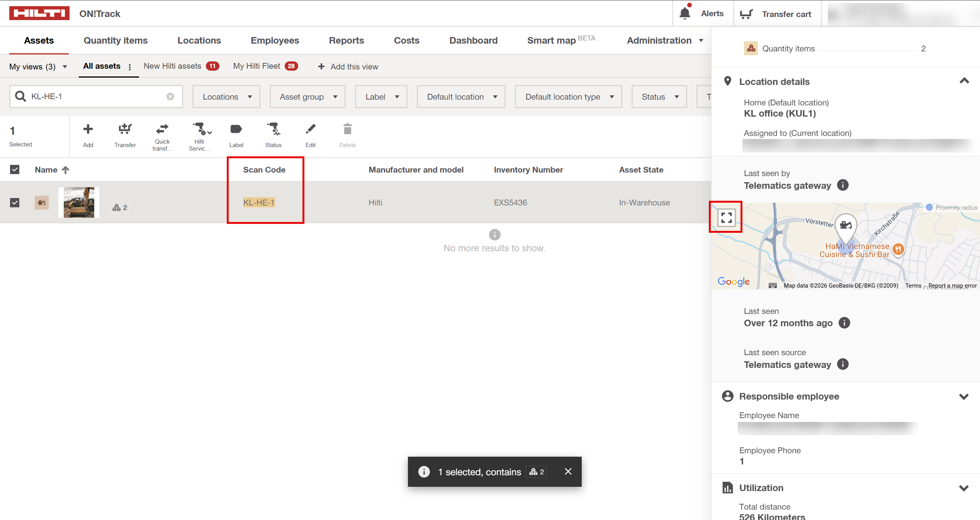The image size is (980, 520).
Task: Click Add this view button
Action: tap(348, 66)
